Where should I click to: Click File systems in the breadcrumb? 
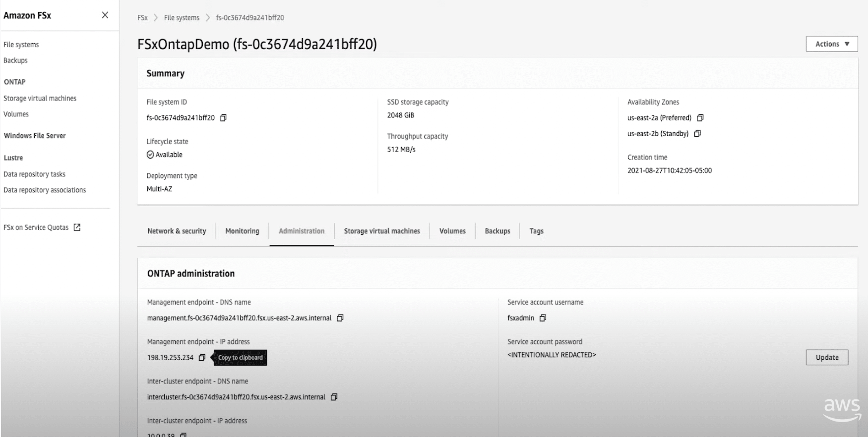click(182, 18)
